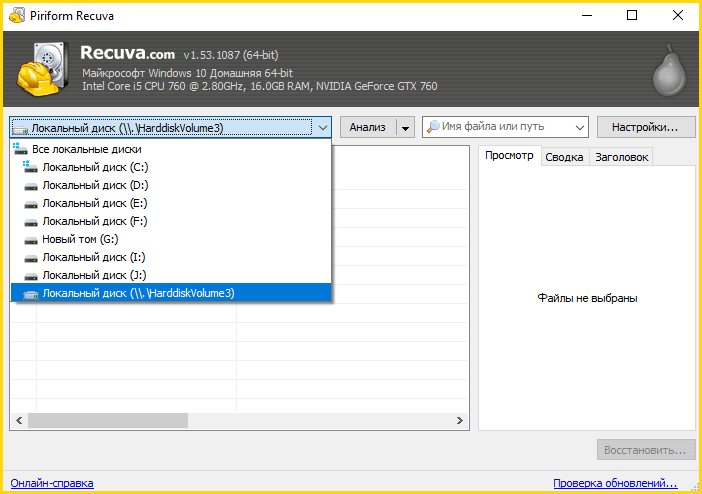Choose Локальный диск (D:) from dropdown
The image size is (702, 494).
pos(171,185)
